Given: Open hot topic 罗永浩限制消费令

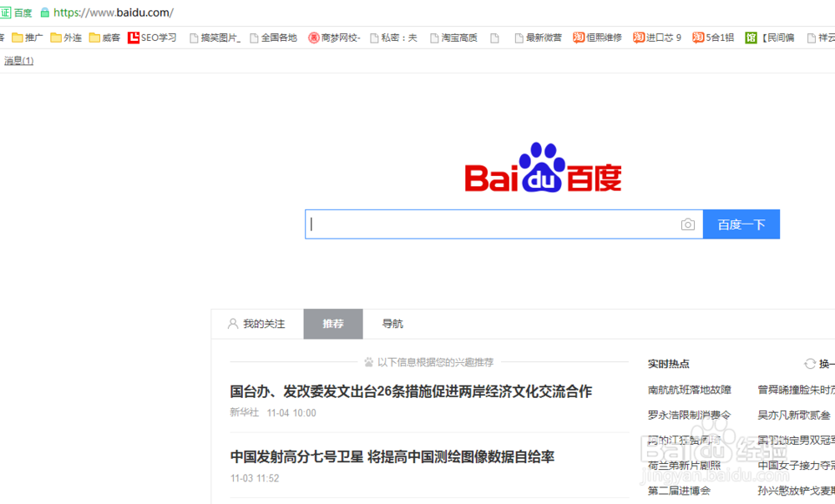Looking at the screenshot, I should pyautogui.click(x=690, y=415).
